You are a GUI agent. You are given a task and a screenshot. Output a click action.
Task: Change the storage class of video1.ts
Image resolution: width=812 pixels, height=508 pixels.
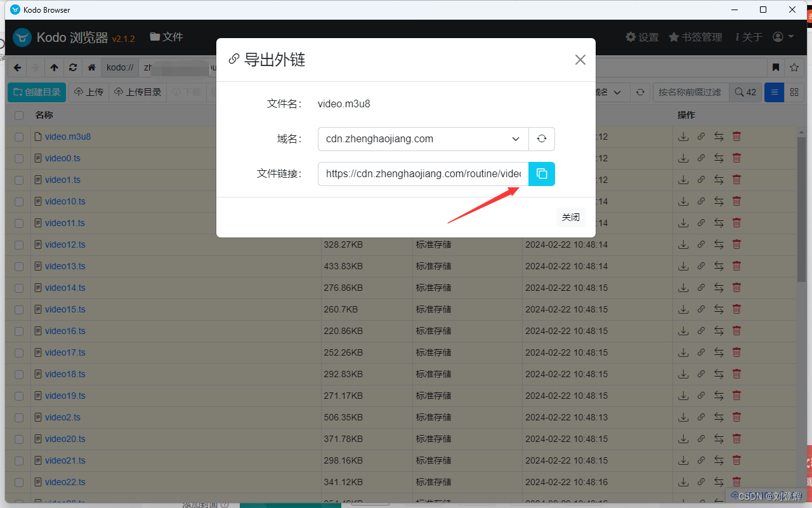pyautogui.click(x=719, y=180)
